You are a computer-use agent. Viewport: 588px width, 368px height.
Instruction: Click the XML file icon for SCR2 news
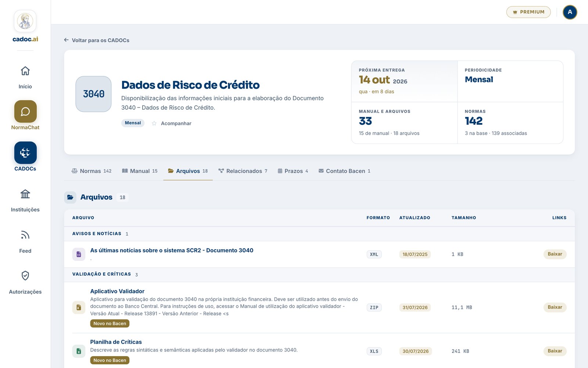point(79,254)
